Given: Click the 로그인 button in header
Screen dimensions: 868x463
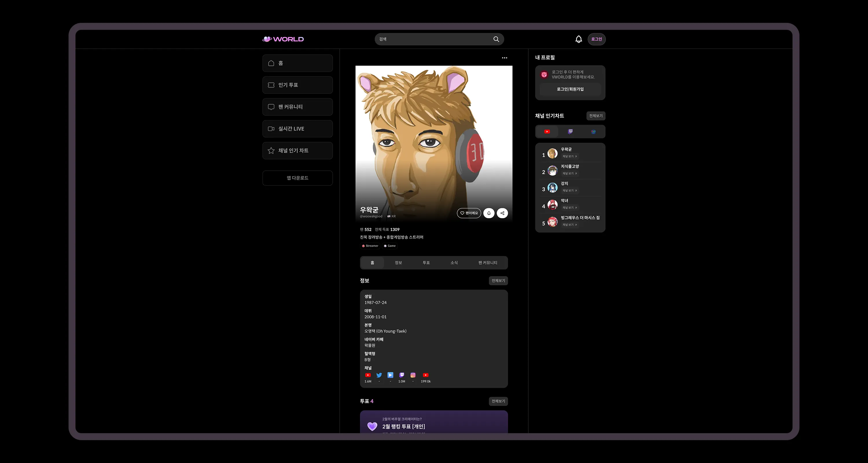Looking at the screenshot, I should point(597,39).
